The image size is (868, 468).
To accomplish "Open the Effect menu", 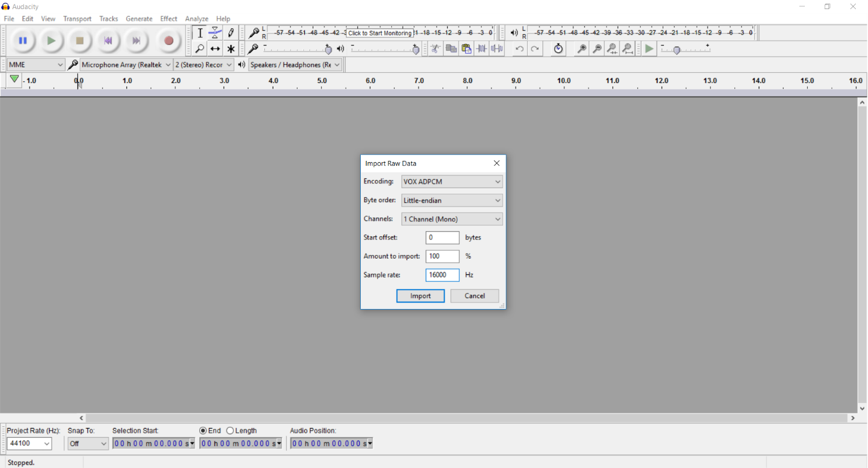I will click(x=168, y=19).
